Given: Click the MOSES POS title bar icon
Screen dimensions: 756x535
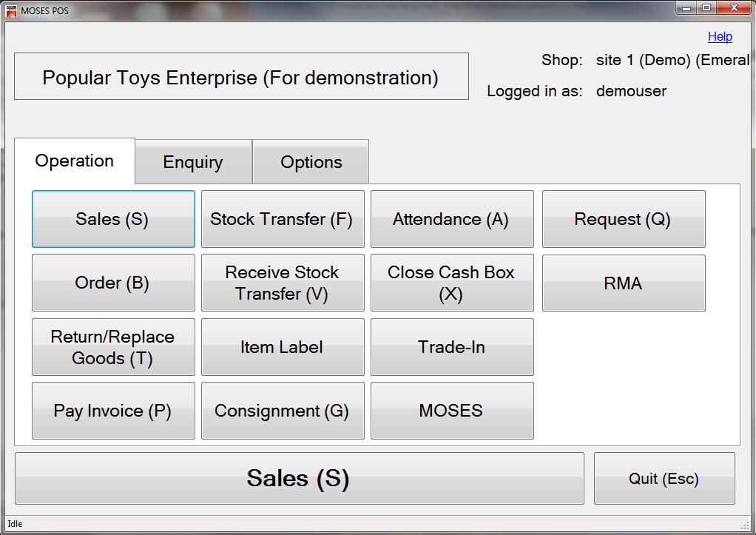Looking at the screenshot, I should click(10, 10).
